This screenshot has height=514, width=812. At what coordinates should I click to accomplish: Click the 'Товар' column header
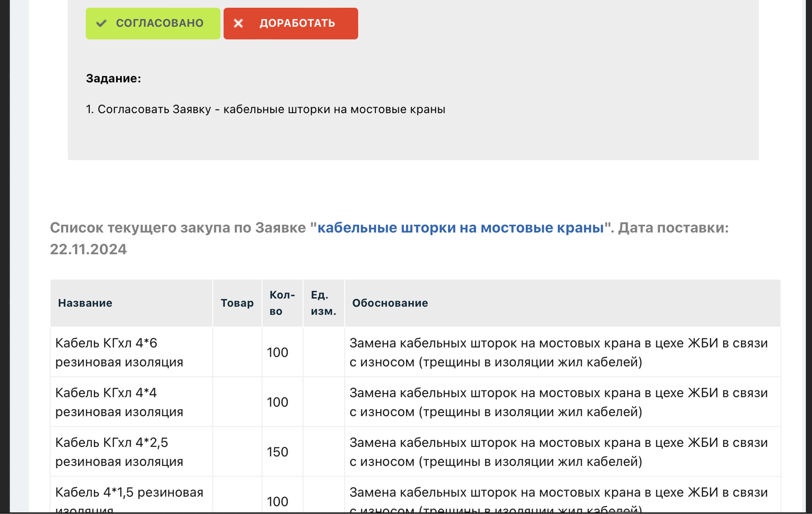[237, 303]
